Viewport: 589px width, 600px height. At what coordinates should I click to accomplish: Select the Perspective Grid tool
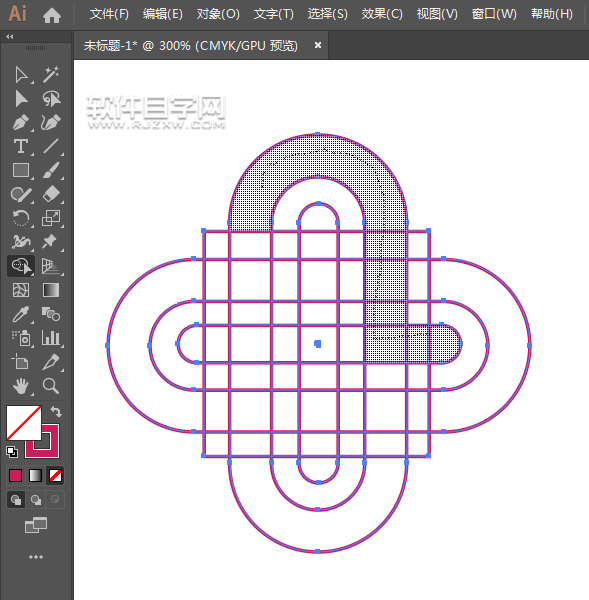(51, 266)
